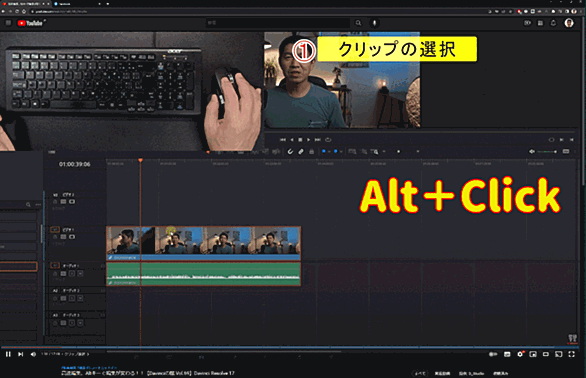Open the media pool three-dot options
586x378 pixels.
[x=38, y=205]
